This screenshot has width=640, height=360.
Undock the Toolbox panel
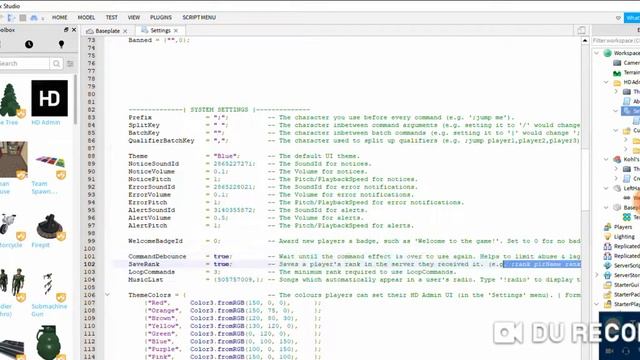pyautogui.click(x=66, y=30)
